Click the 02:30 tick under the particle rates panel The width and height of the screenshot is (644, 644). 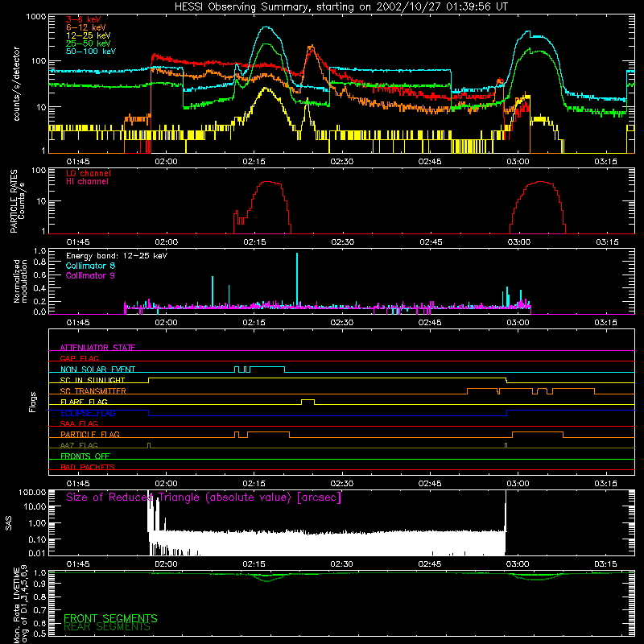click(x=343, y=242)
